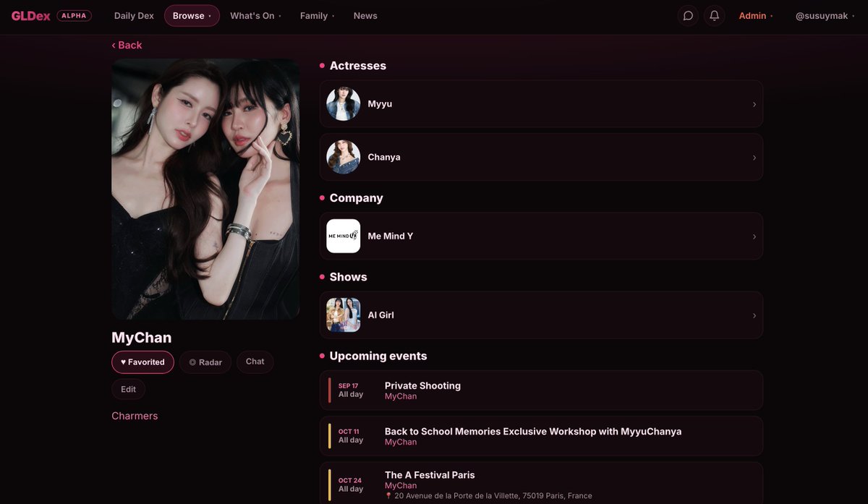
Task: Open the News page
Action: [x=365, y=16]
